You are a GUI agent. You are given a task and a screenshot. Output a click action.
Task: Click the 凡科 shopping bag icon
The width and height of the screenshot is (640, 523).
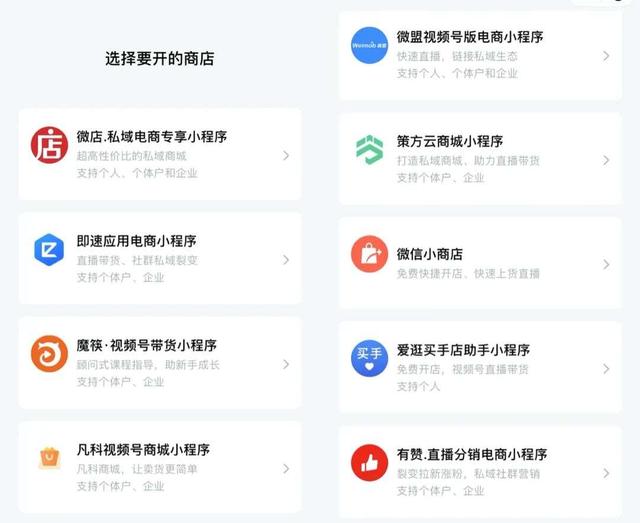tap(49, 458)
